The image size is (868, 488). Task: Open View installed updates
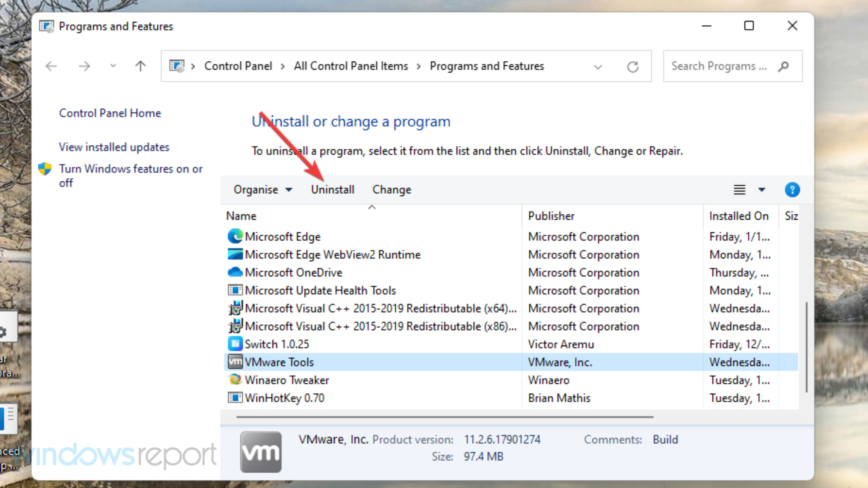pyautogui.click(x=114, y=147)
